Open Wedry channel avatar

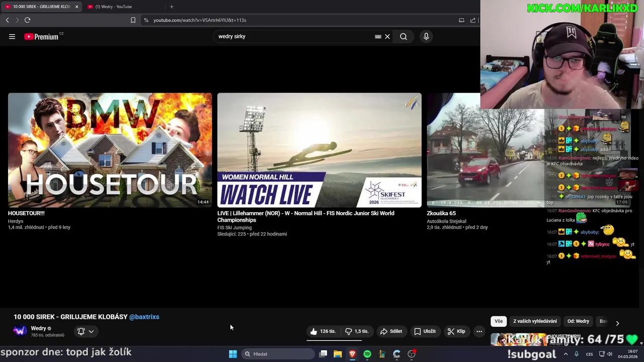[20, 331]
